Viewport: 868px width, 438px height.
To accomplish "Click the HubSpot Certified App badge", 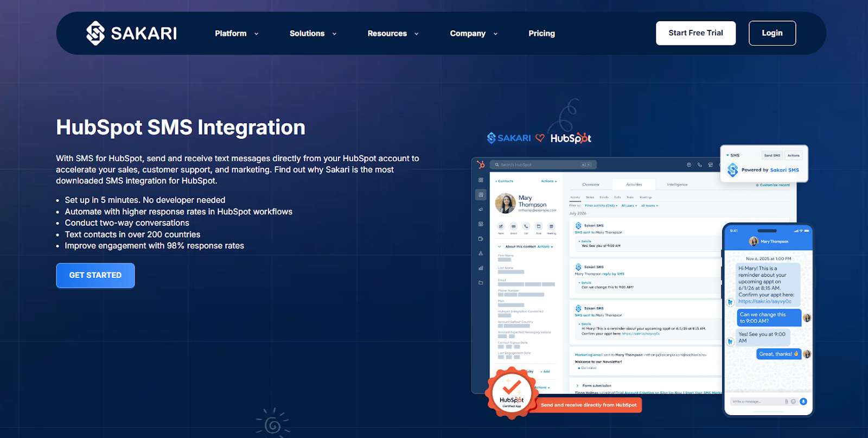I will [x=512, y=393].
